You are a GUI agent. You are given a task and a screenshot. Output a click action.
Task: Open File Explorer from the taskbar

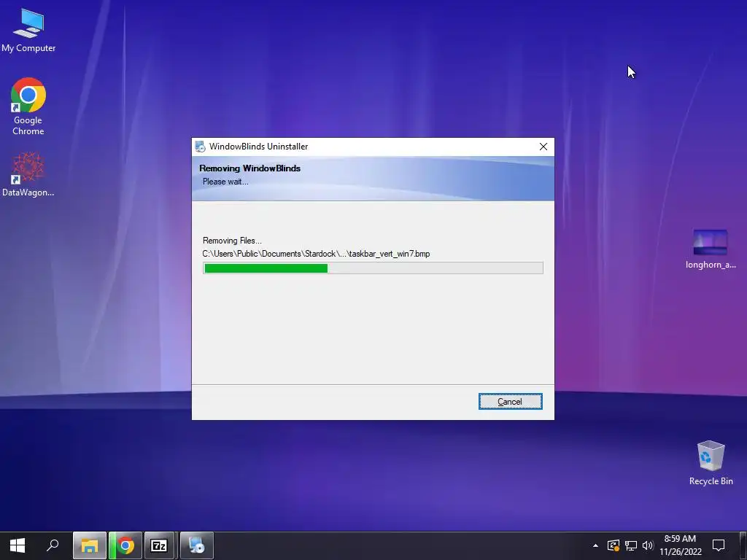pos(90,545)
